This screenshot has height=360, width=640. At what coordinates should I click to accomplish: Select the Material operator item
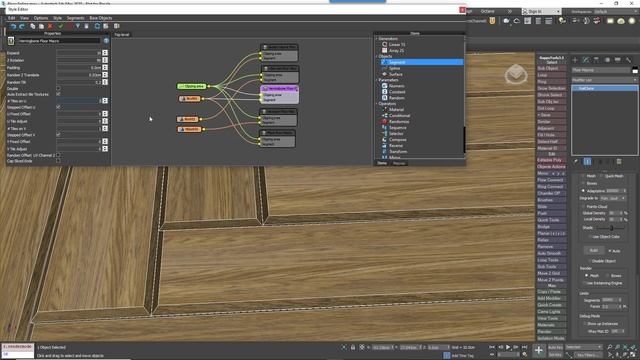tap(396, 110)
